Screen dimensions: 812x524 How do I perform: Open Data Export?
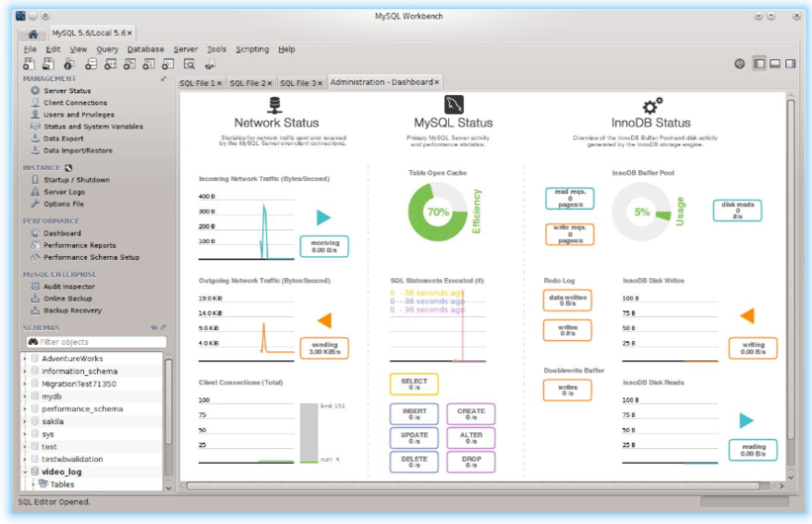63,139
